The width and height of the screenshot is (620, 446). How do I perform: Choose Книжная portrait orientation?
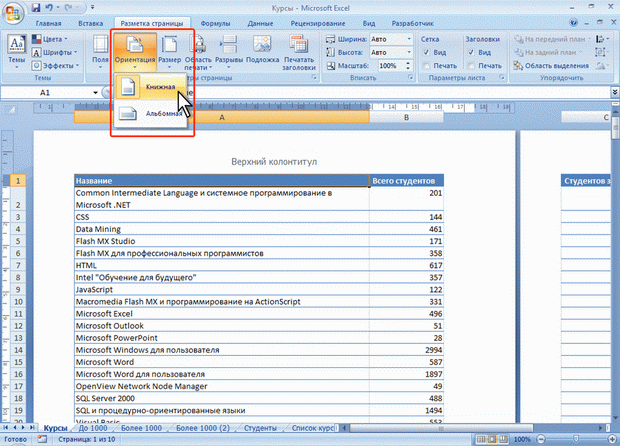151,87
